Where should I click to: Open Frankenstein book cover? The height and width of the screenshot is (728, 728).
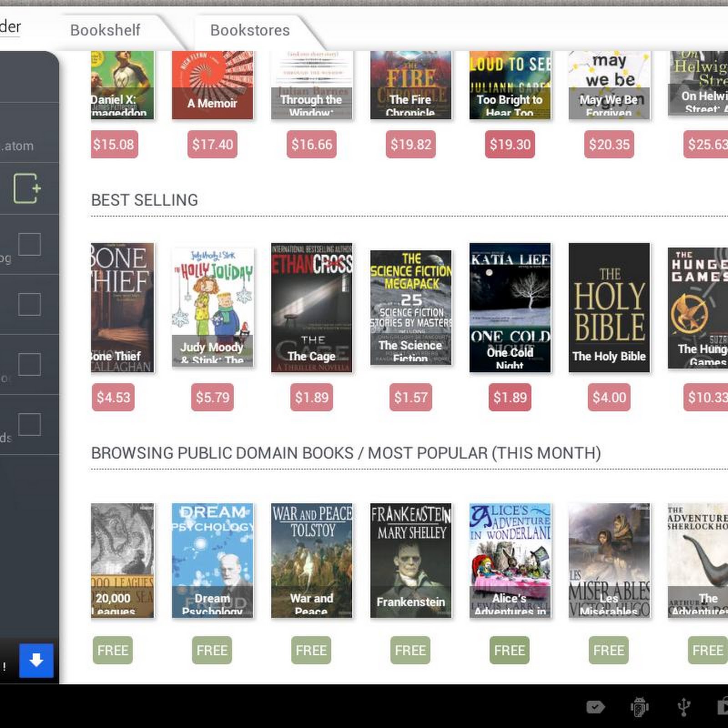tap(411, 561)
